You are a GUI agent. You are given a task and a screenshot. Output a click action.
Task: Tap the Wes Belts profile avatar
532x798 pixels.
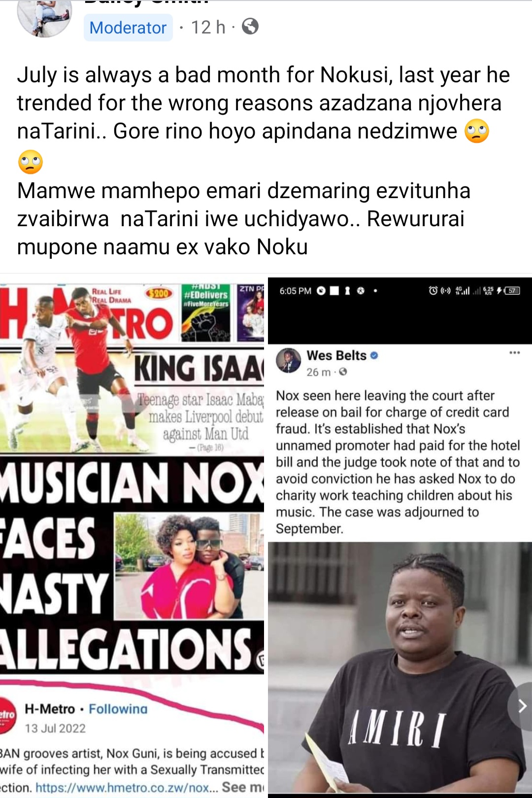[288, 360]
